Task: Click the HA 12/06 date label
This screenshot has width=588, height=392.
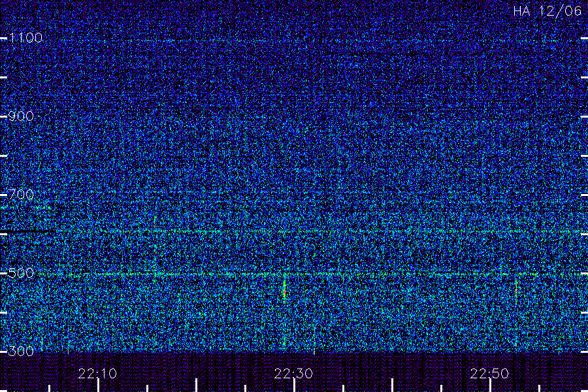Action: point(547,11)
